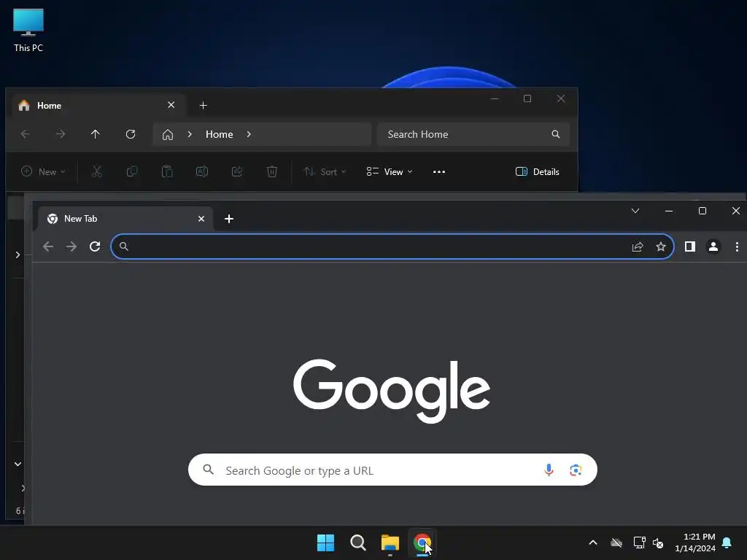Add a new tab in File Explorer
Viewport: 747px width, 560px height.
click(x=203, y=105)
